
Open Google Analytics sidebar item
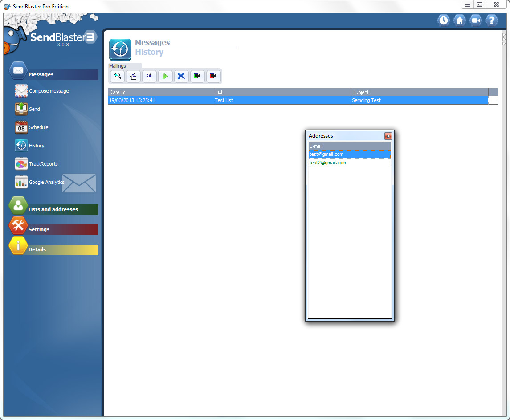click(46, 182)
